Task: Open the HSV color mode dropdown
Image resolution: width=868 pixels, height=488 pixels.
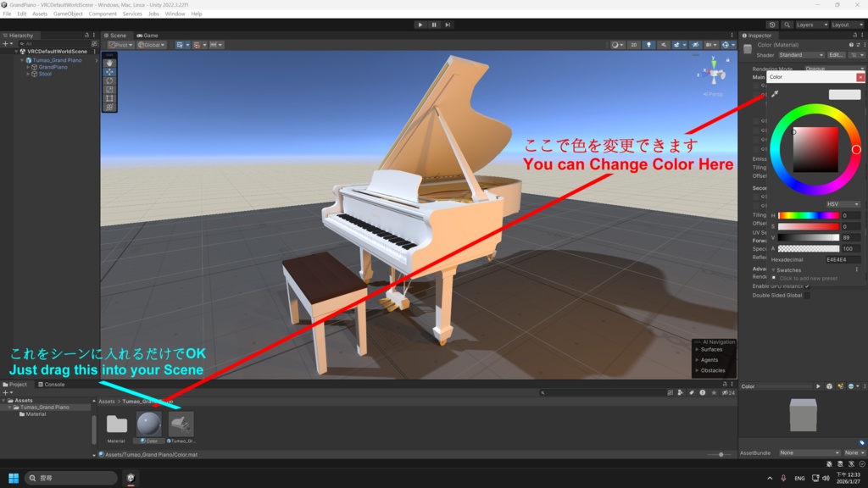Action: click(843, 203)
